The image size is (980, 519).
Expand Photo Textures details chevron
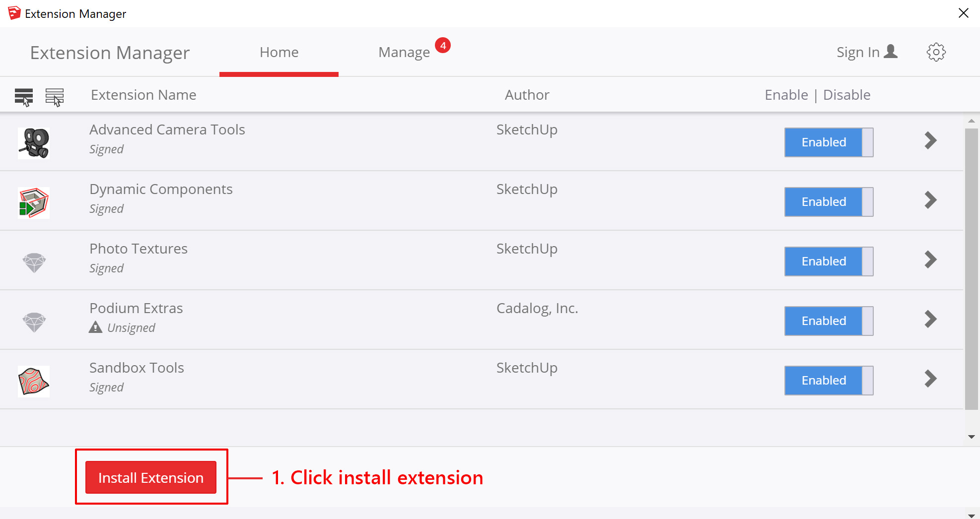[x=931, y=259]
